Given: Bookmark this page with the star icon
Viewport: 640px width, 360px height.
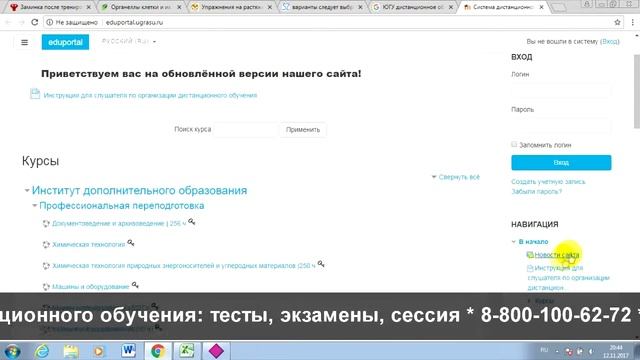Looking at the screenshot, I should coord(618,22).
